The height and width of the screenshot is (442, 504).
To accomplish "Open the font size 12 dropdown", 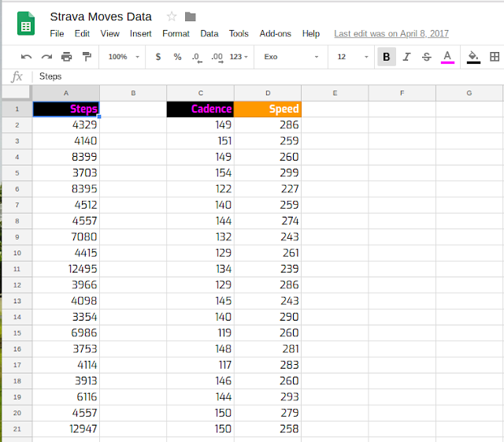I will click(353, 57).
